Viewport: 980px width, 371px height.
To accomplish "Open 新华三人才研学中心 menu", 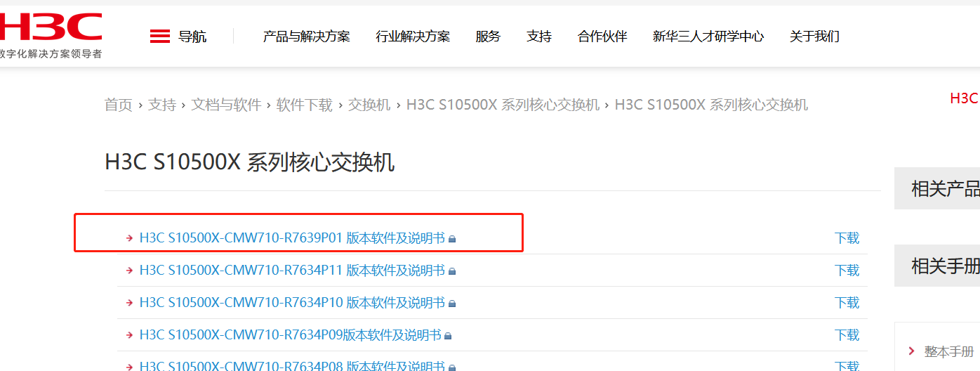I will pyautogui.click(x=708, y=37).
